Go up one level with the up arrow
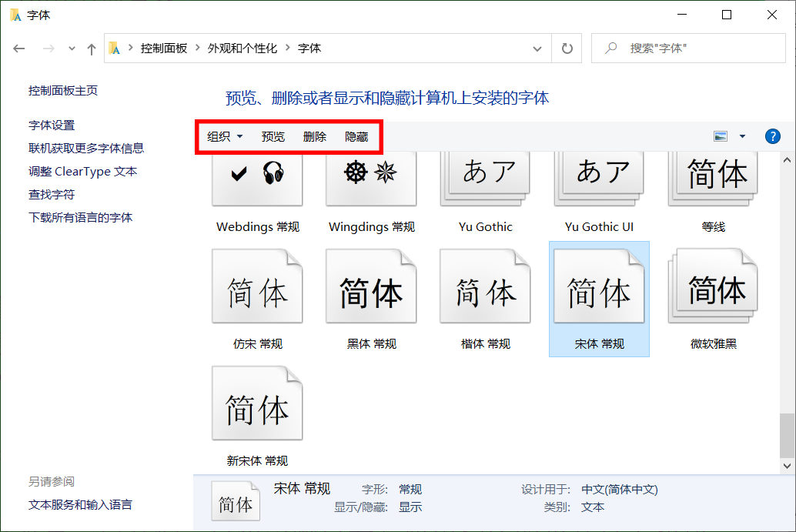 click(x=91, y=48)
